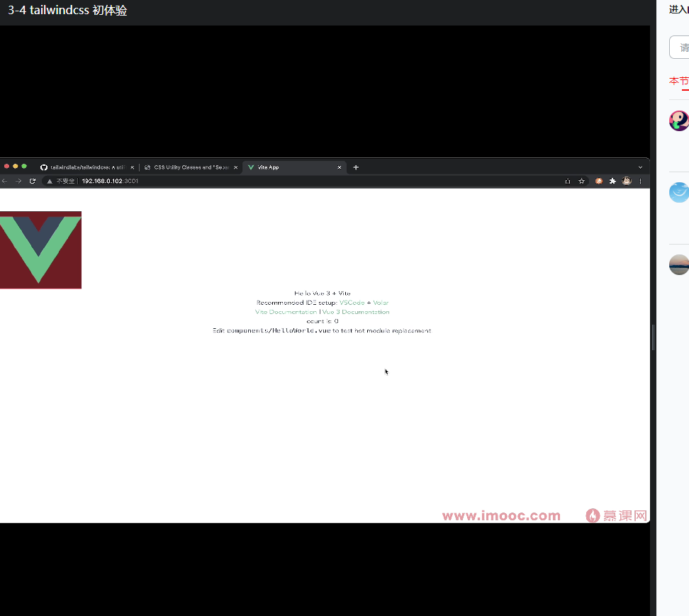
Task: Open the Volar link
Action: 381,303
